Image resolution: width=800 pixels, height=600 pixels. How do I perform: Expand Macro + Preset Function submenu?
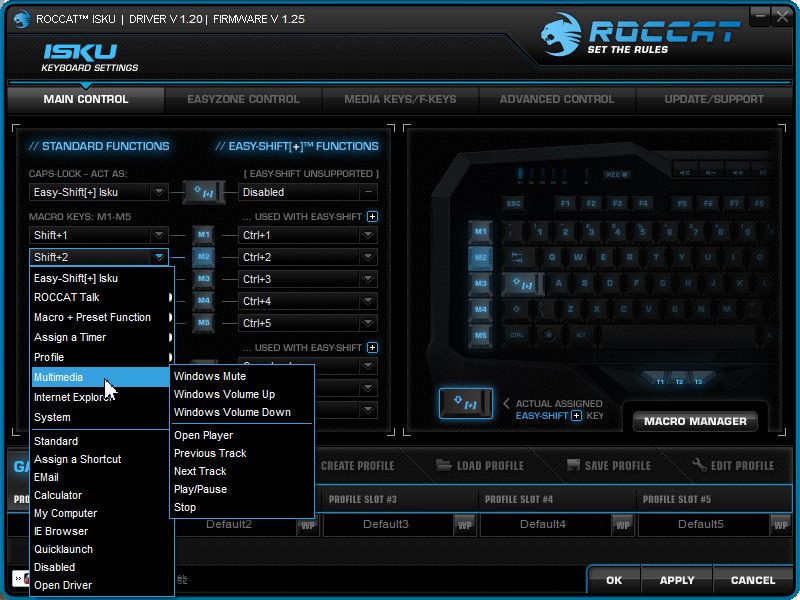point(102,317)
